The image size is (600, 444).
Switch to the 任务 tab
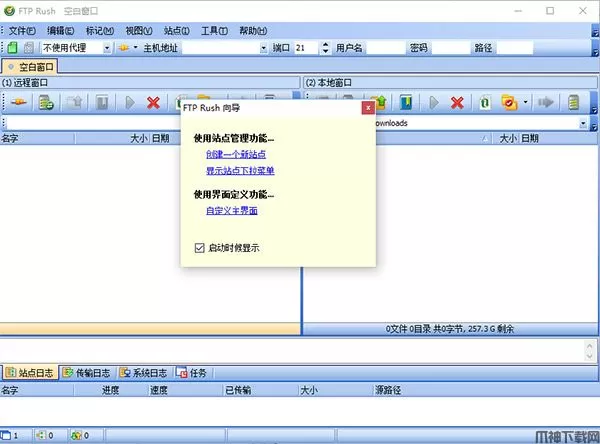(191, 373)
